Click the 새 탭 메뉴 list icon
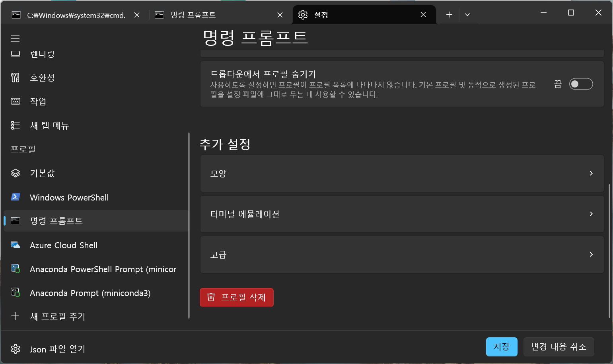Image resolution: width=613 pixels, height=364 pixels. coord(16,125)
